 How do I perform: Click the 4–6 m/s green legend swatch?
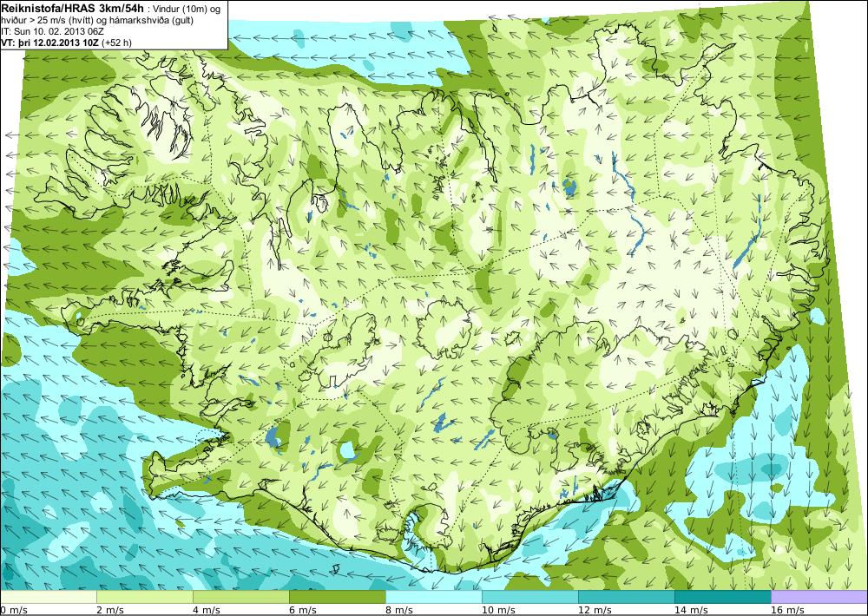click(240, 597)
